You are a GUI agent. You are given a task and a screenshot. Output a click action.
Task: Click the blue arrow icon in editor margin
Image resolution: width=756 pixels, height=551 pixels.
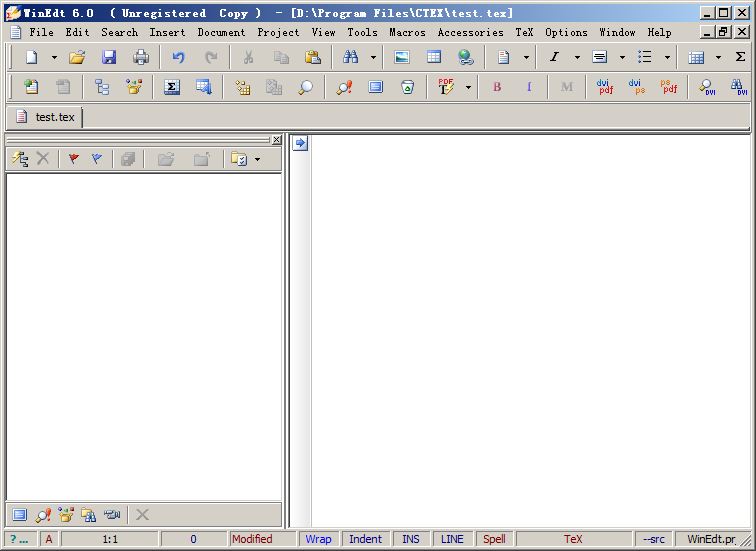pyautogui.click(x=300, y=143)
